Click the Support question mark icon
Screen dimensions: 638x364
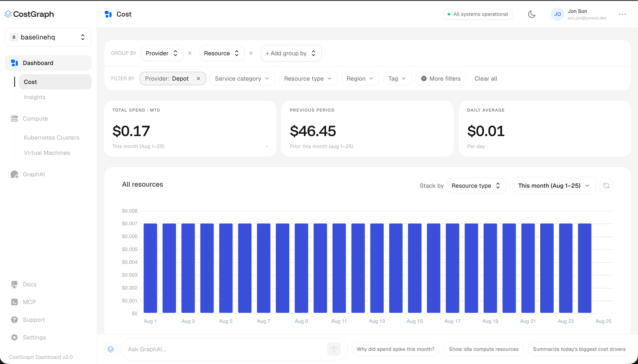coord(14,320)
